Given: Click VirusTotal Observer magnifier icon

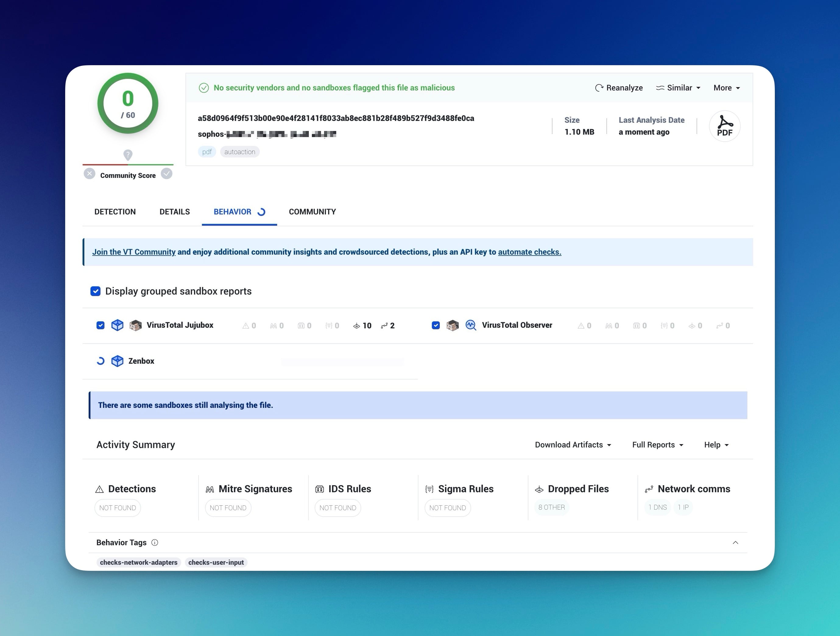Looking at the screenshot, I should (x=471, y=325).
